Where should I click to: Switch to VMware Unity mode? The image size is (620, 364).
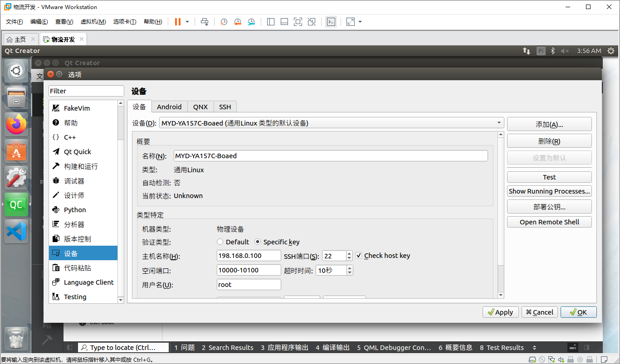point(311,22)
